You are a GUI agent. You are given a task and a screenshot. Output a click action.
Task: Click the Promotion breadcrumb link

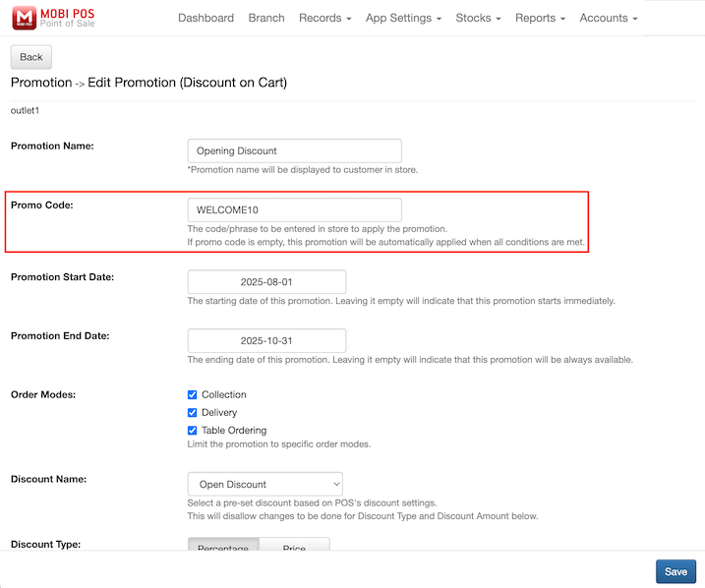coord(41,83)
